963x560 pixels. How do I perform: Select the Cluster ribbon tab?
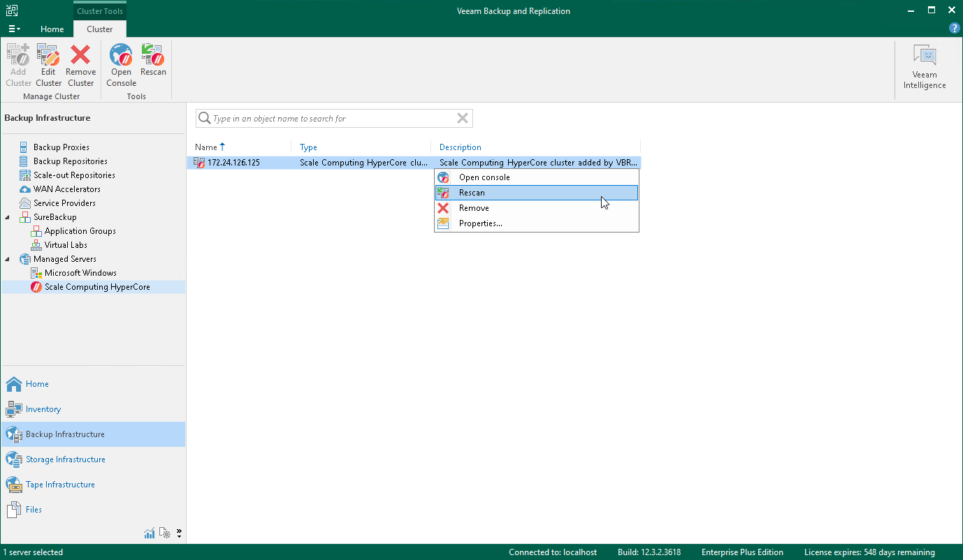(x=100, y=29)
